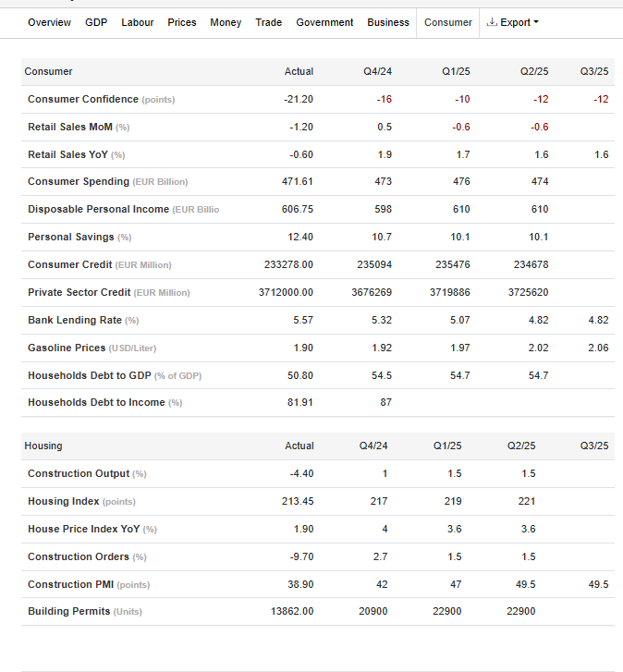Screen dimensions: 623x672
Task: Select Bank Lending Rate value 5.57
Action: (x=303, y=320)
